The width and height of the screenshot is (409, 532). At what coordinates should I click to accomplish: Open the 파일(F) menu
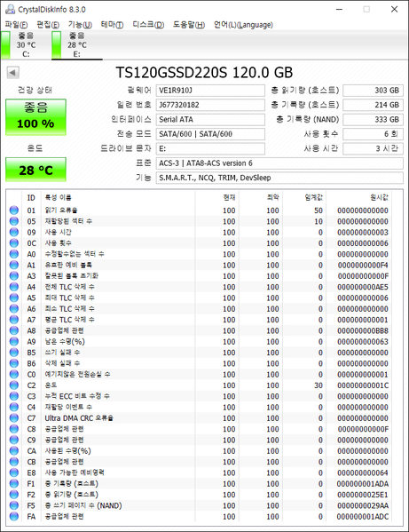(16, 25)
